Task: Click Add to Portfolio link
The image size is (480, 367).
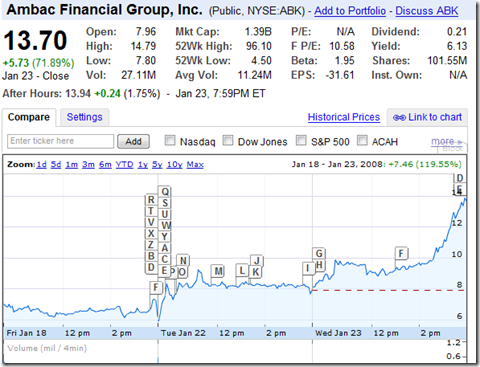Action: (350, 11)
